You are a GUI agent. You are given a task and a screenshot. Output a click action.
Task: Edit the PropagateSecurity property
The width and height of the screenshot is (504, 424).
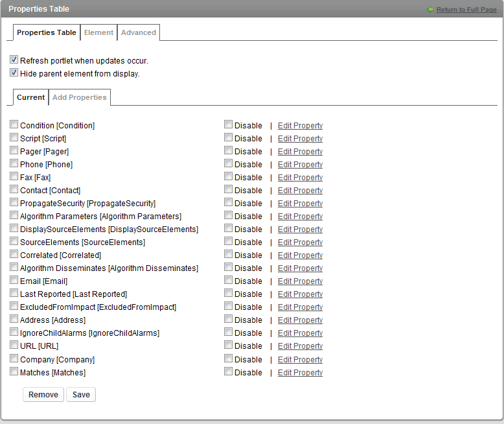click(300, 204)
